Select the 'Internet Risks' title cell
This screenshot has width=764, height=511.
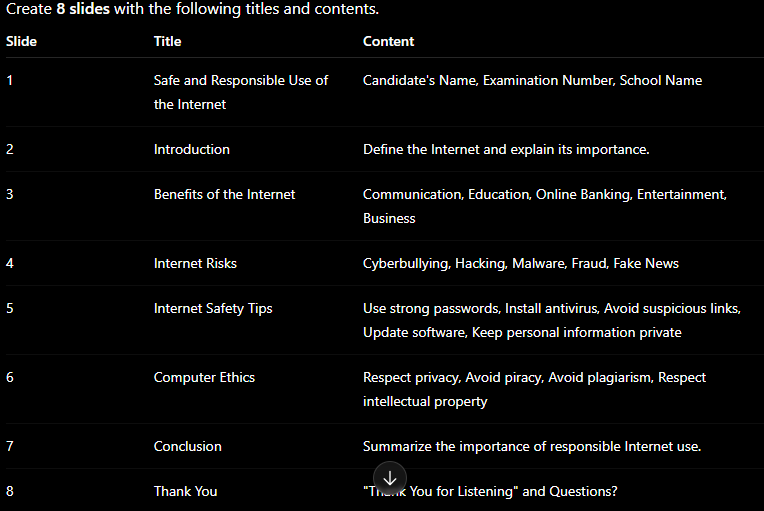[195, 264]
